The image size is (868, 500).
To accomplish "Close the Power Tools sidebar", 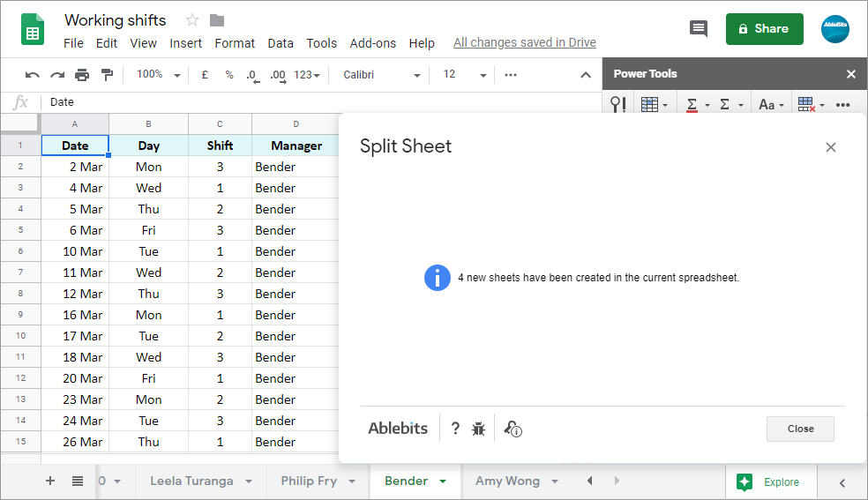I will [851, 74].
